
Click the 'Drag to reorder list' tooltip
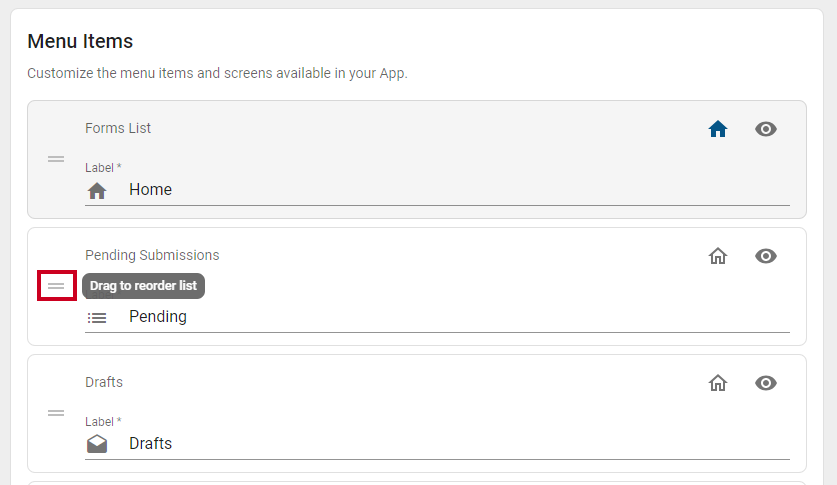[144, 286]
